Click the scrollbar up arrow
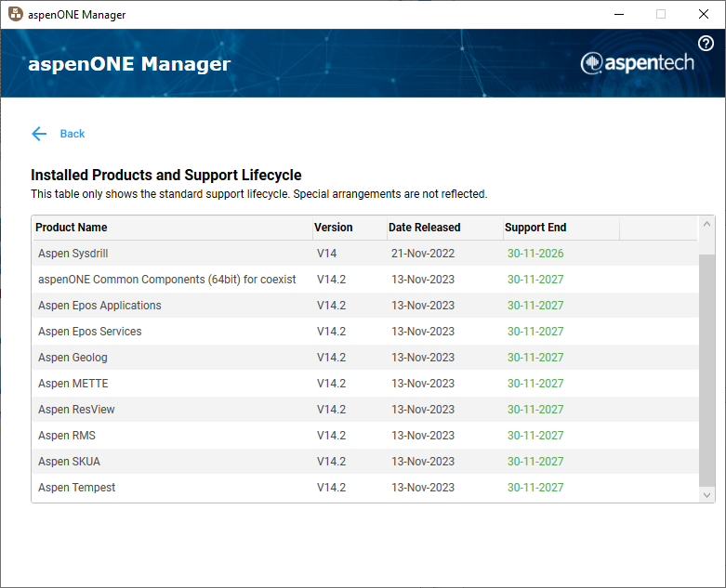The height and width of the screenshot is (588, 726). 706,225
